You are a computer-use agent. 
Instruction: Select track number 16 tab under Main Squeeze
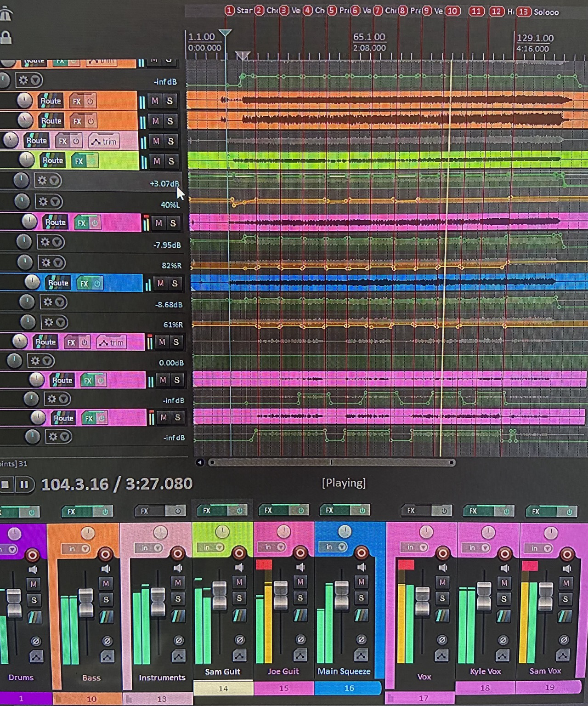coord(348,688)
